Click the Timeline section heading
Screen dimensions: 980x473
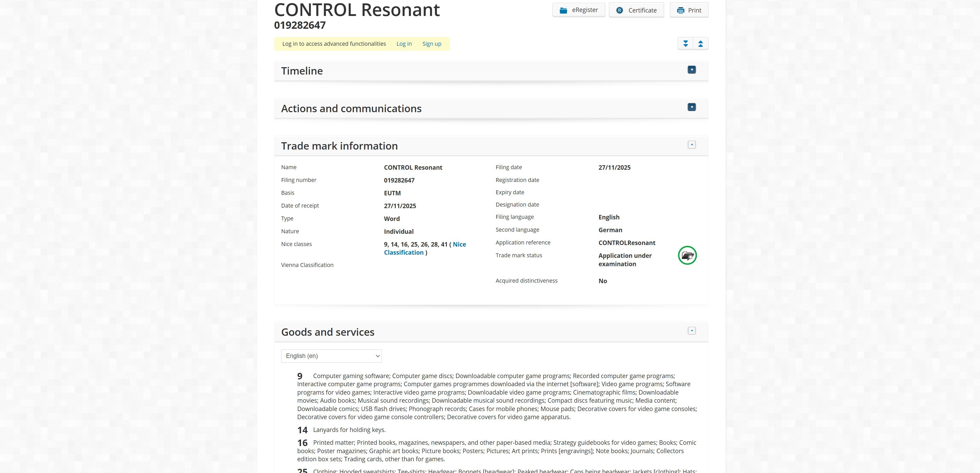coord(302,71)
